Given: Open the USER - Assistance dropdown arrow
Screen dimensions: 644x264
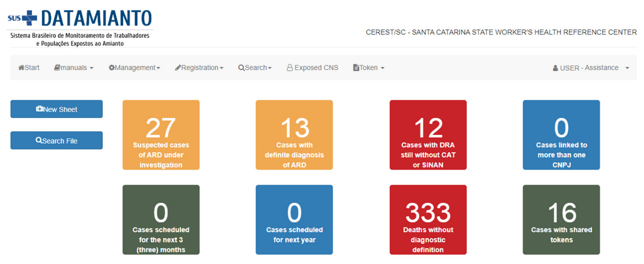Looking at the screenshot, I should point(627,68).
